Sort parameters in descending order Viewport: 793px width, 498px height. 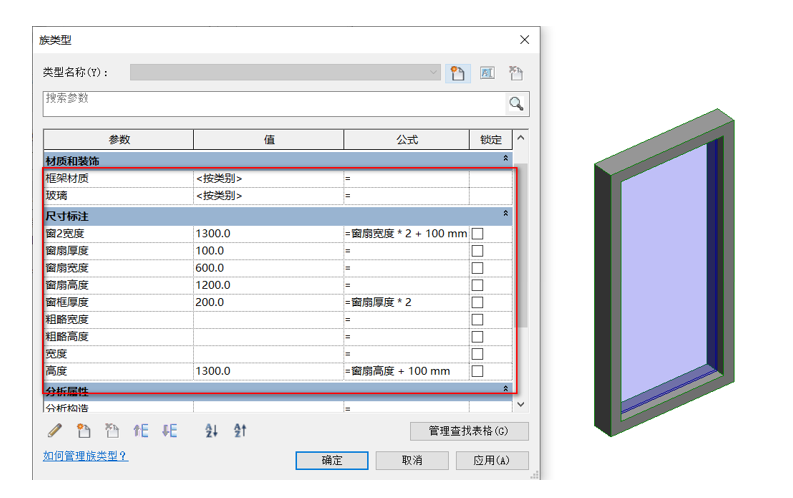click(x=240, y=431)
